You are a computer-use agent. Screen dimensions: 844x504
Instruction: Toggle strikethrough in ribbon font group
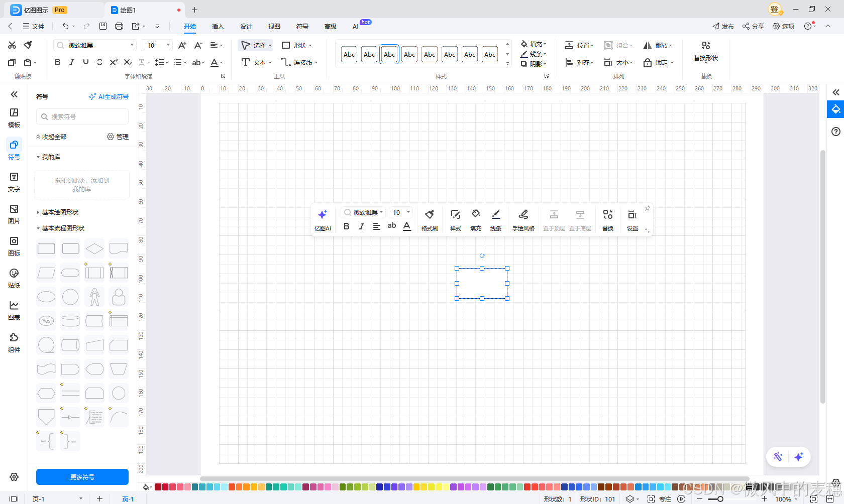pyautogui.click(x=99, y=62)
